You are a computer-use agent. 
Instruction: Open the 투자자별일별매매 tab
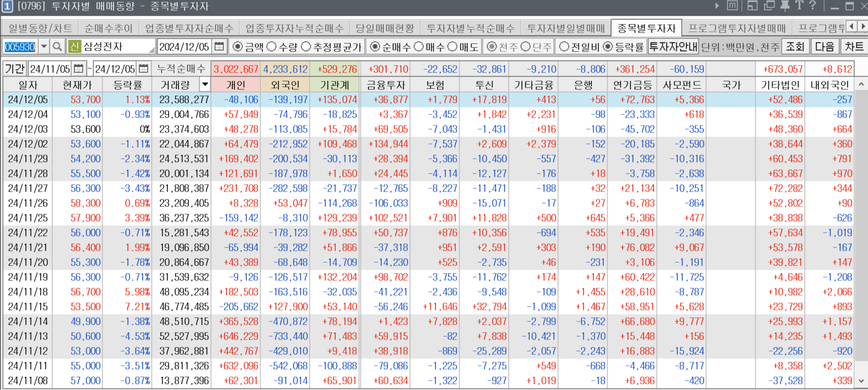click(566, 28)
